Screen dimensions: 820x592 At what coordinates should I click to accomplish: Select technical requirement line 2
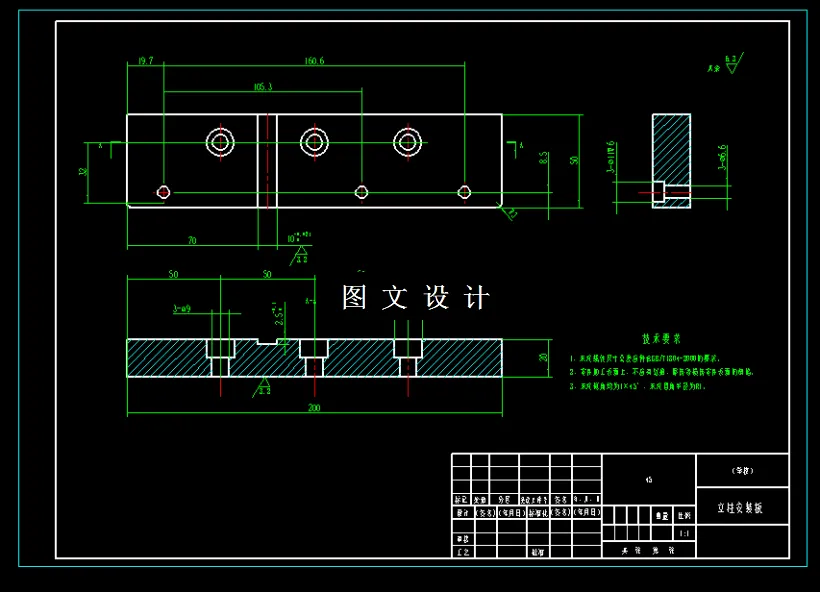pos(661,372)
